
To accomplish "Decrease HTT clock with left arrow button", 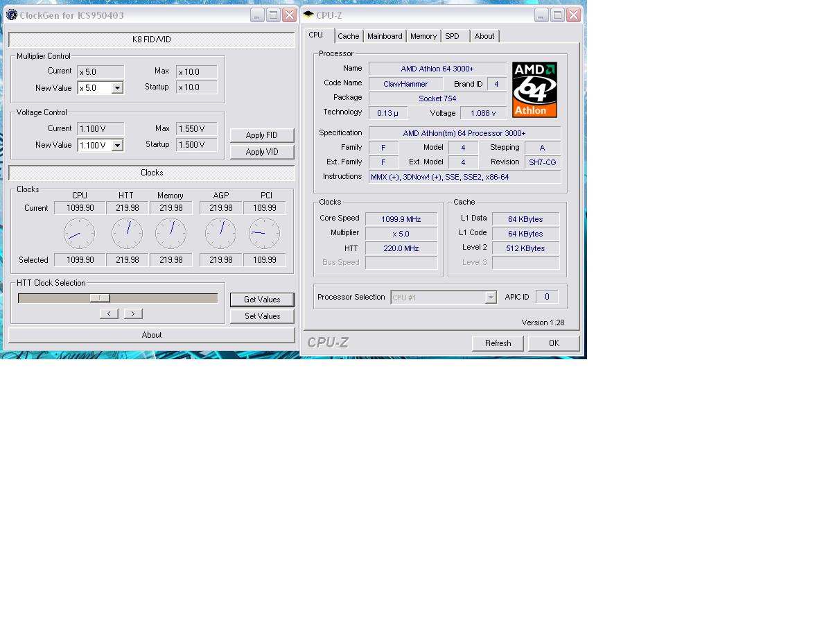I will 109,313.
